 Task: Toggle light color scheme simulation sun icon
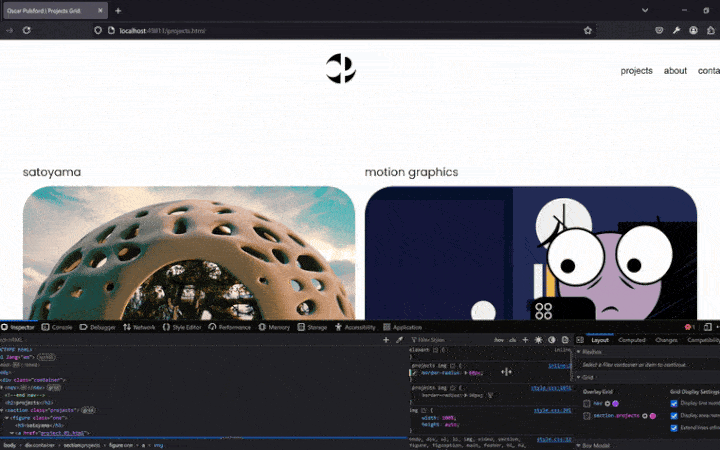(x=538, y=340)
